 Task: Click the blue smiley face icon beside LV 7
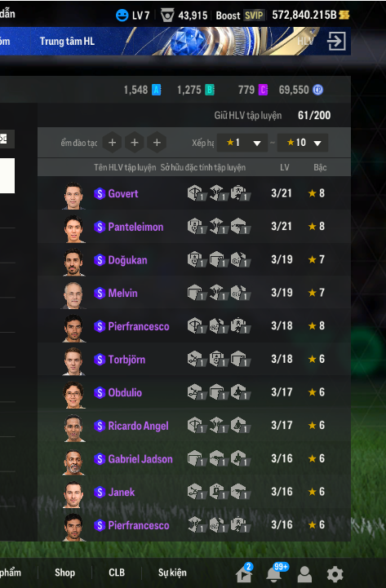click(122, 15)
